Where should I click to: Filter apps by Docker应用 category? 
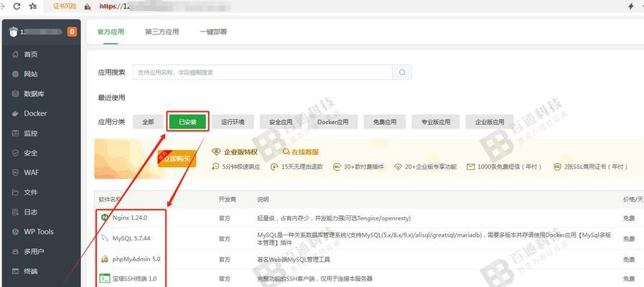(x=332, y=122)
